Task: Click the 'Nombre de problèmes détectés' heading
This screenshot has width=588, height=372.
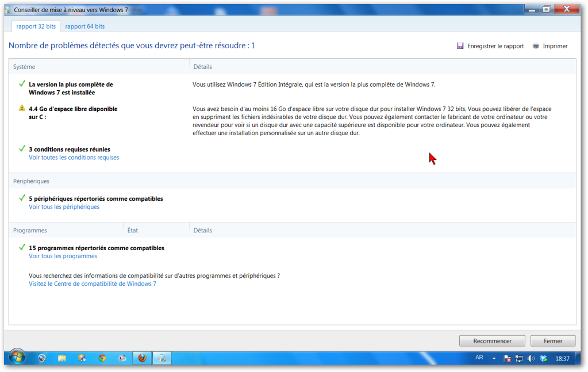Action: (x=132, y=45)
